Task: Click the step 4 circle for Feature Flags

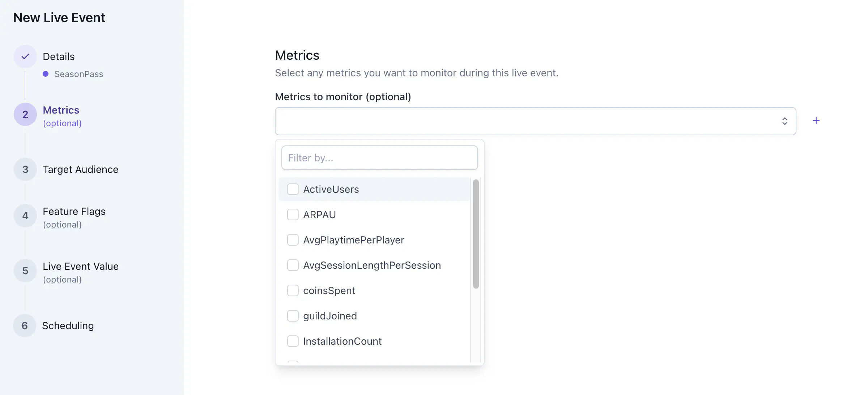Action: point(25,216)
